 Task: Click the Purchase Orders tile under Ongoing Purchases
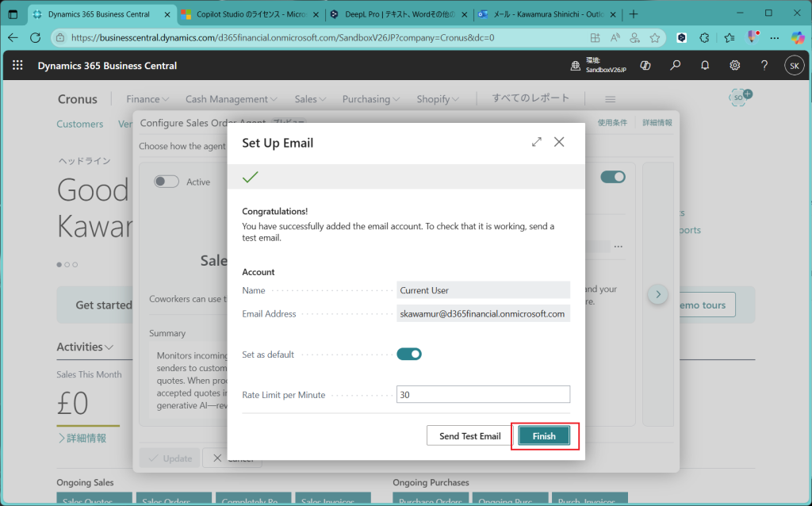click(431, 499)
